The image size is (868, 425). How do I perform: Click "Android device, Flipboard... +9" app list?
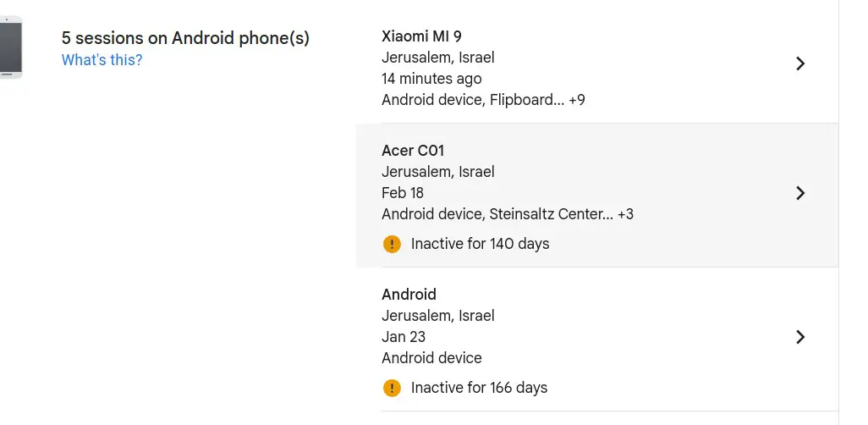pyautogui.click(x=483, y=100)
